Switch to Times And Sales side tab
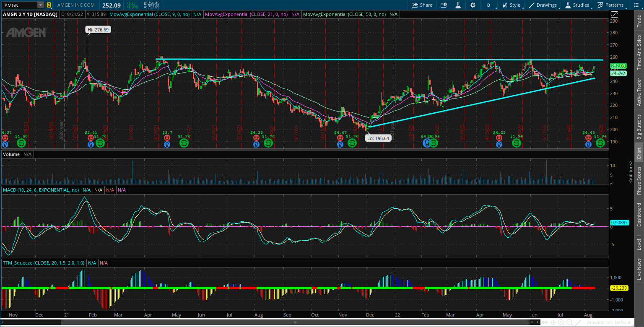The image size is (644, 327). [x=639, y=52]
